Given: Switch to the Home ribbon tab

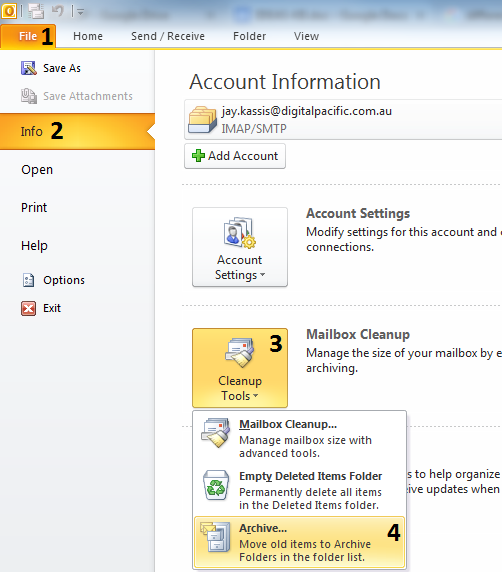Looking at the screenshot, I should click(x=88, y=36).
